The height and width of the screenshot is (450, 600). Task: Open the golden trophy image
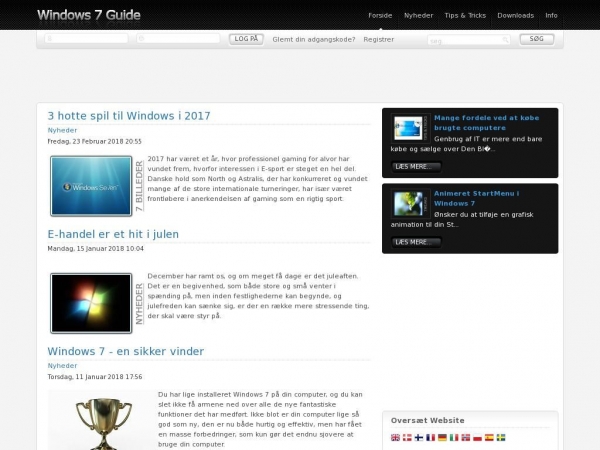[102, 420]
